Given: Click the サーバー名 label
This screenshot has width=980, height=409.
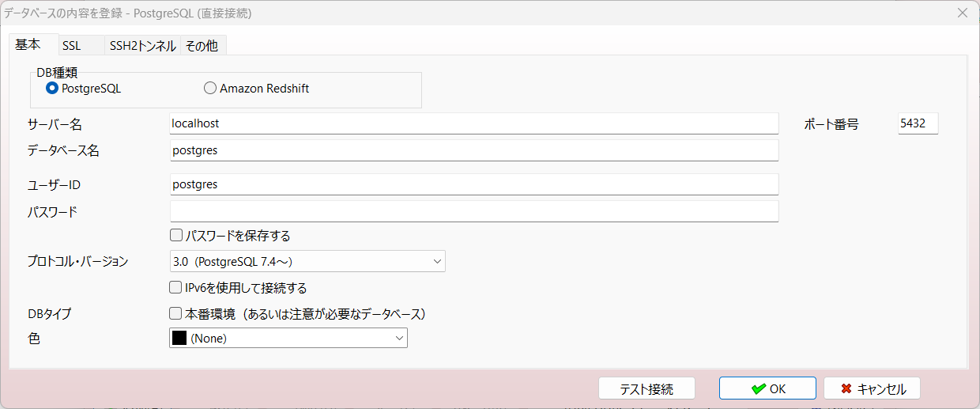Looking at the screenshot, I should pos(55,124).
